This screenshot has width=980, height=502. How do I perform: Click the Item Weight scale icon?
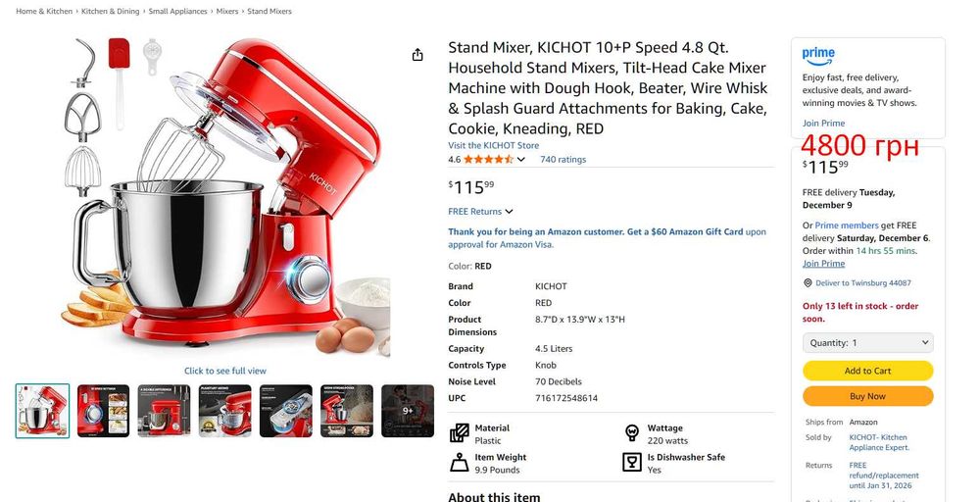460,463
